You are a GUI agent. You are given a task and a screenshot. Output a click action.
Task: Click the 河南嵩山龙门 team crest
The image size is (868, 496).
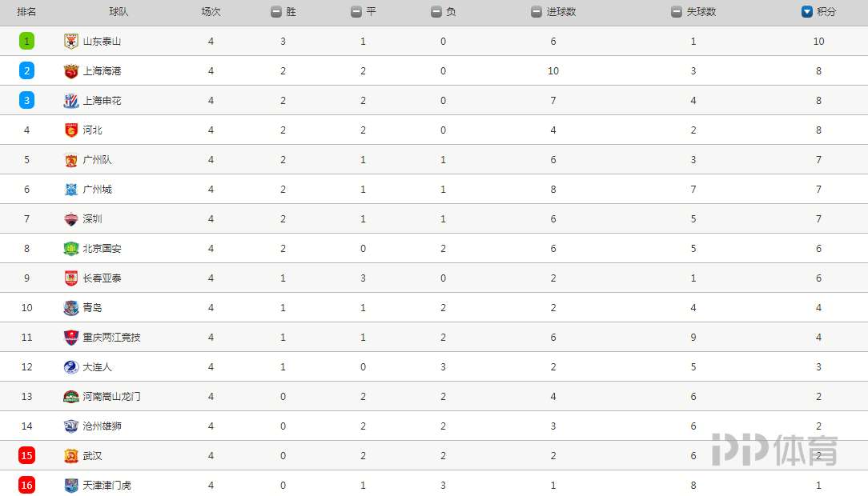pyautogui.click(x=70, y=397)
